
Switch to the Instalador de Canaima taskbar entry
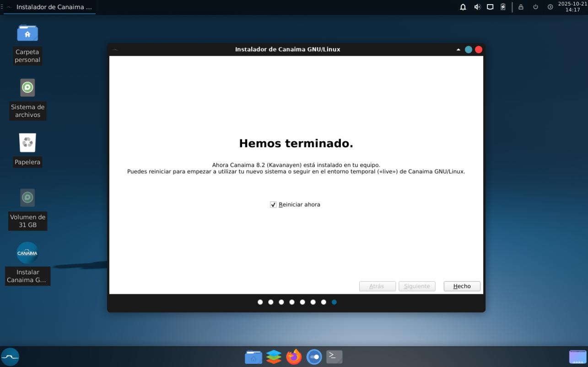(49, 7)
